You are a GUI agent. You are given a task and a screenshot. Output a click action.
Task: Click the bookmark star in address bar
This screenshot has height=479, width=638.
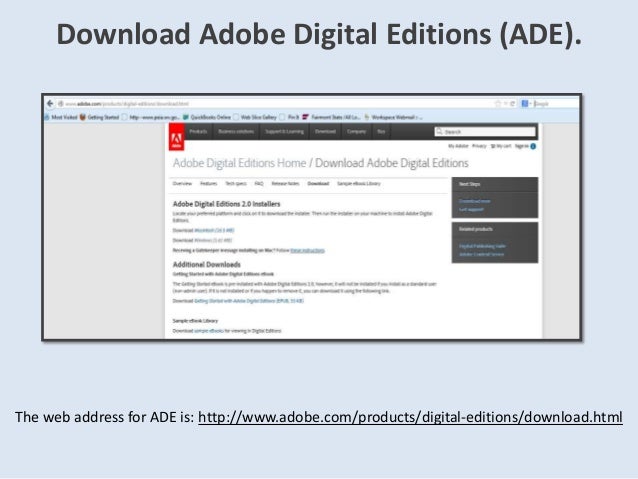pyautogui.click(x=498, y=104)
